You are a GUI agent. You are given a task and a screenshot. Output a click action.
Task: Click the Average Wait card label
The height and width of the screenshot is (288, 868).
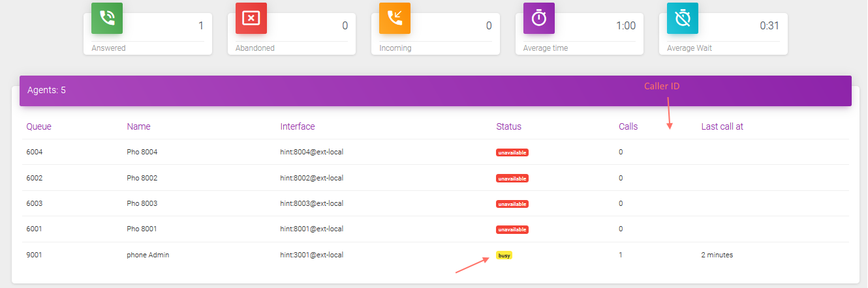click(689, 48)
